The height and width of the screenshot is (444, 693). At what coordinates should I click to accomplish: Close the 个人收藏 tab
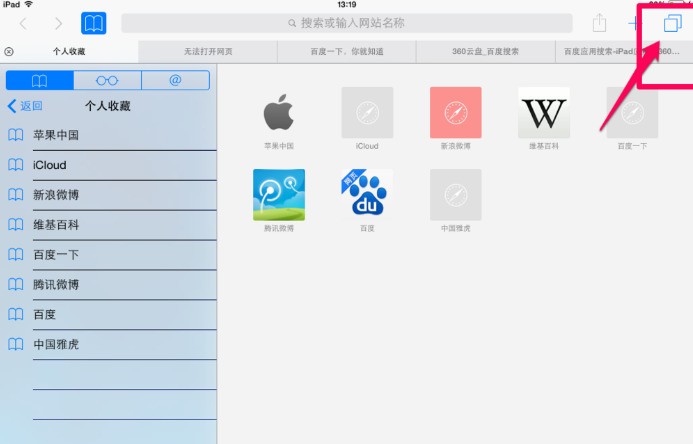click(x=9, y=52)
